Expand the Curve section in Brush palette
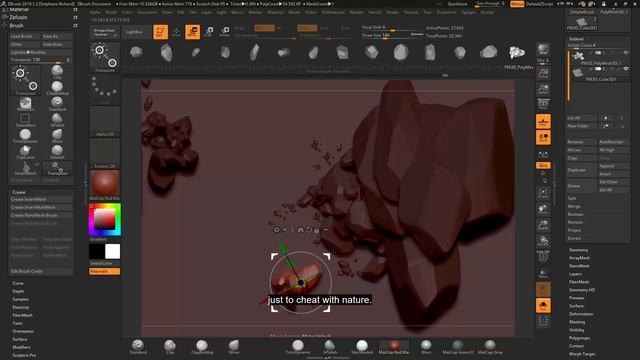Viewport: 640px width, 360px height. point(18,283)
